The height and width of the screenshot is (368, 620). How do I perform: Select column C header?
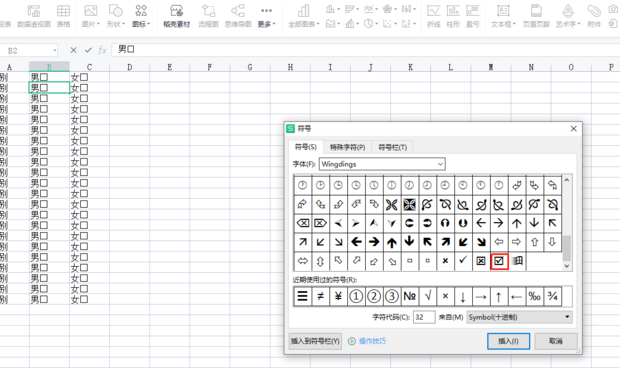tap(89, 67)
